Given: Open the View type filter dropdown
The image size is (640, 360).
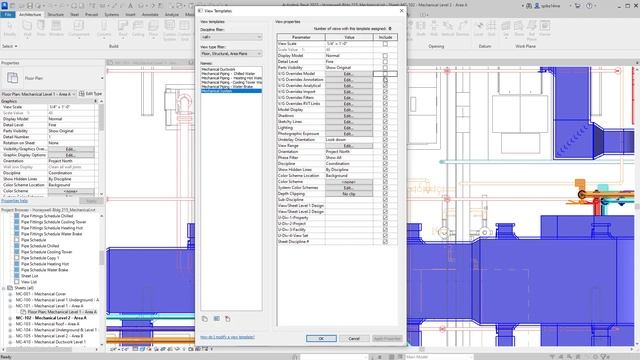Looking at the screenshot, I should (x=231, y=53).
